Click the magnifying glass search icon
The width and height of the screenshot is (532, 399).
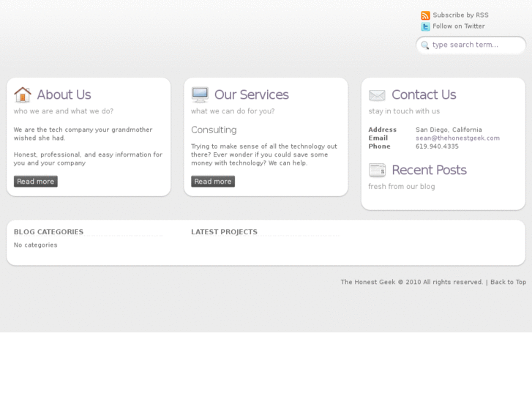coord(425,45)
